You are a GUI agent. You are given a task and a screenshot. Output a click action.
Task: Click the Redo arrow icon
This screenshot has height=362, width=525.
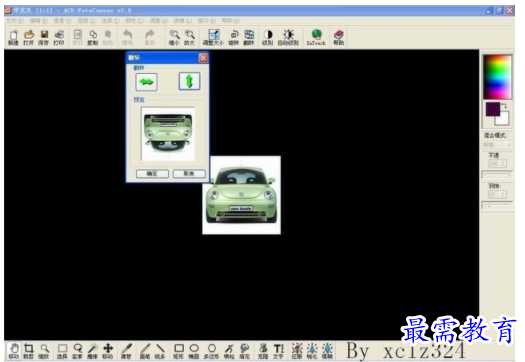(x=149, y=38)
